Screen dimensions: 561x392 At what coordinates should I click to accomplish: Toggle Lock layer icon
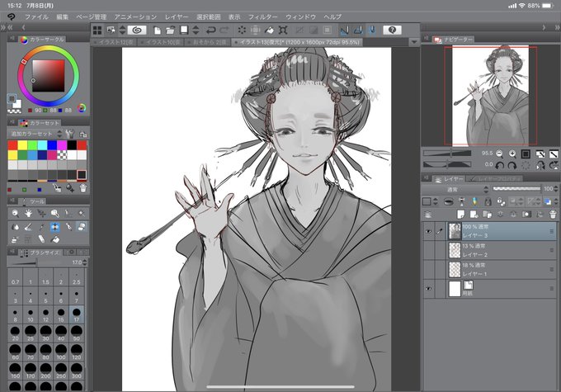[x=488, y=201]
